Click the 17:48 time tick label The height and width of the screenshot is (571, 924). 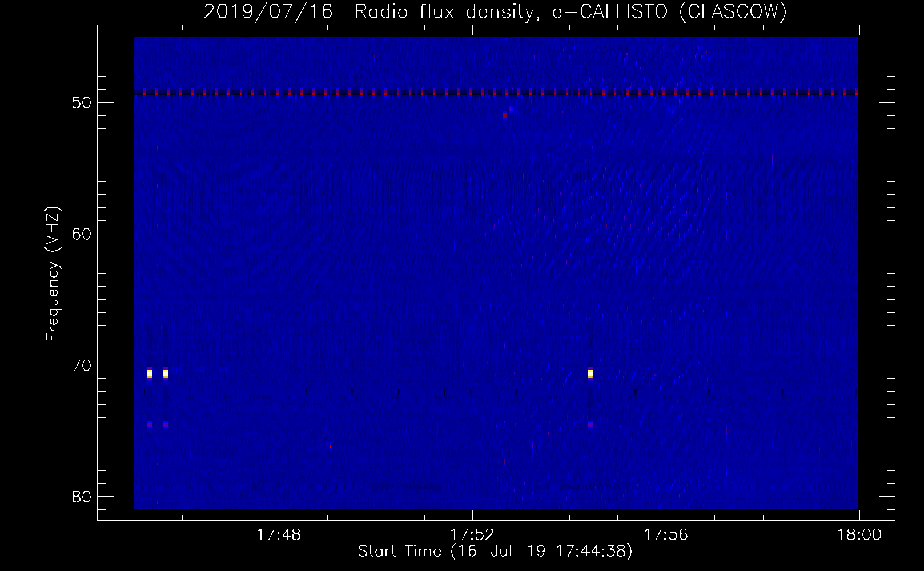(x=279, y=535)
